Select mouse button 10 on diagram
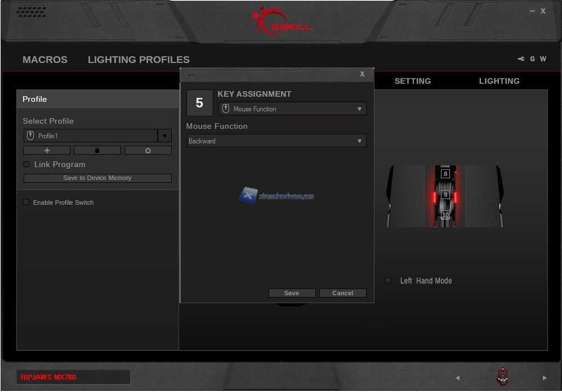Screen dimensions: 562x392 pyautogui.click(x=445, y=215)
